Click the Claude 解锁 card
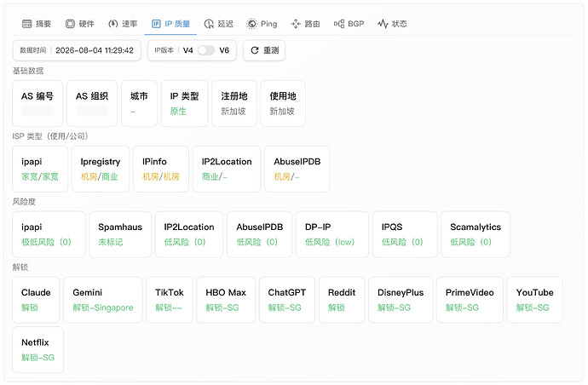 tap(36, 300)
